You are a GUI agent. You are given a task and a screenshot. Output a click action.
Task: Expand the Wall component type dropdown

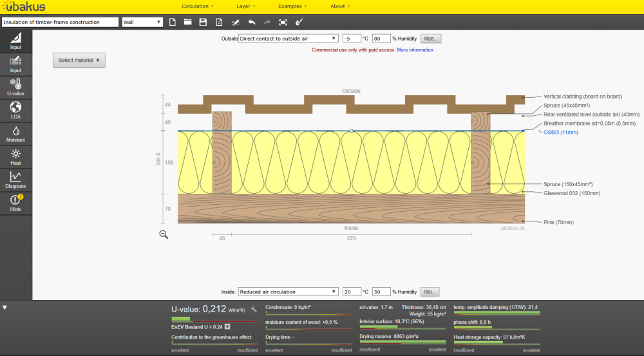click(x=142, y=22)
